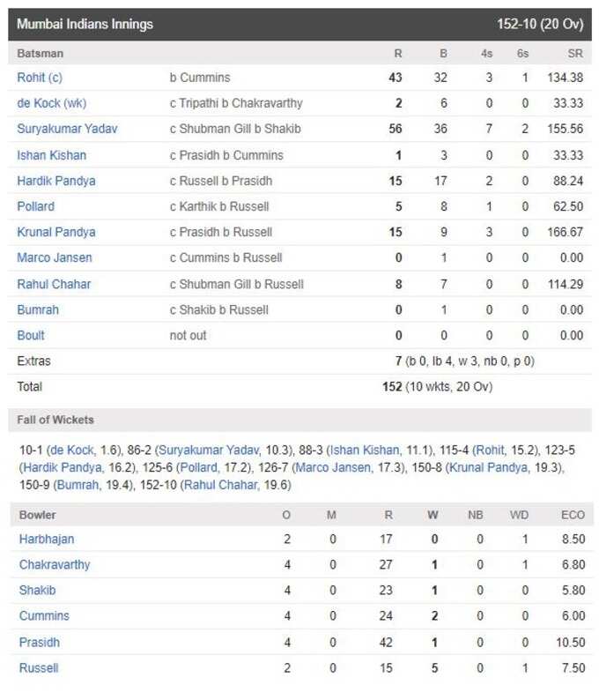
Task: Select Boult not out batsman link
Action: (x=31, y=335)
